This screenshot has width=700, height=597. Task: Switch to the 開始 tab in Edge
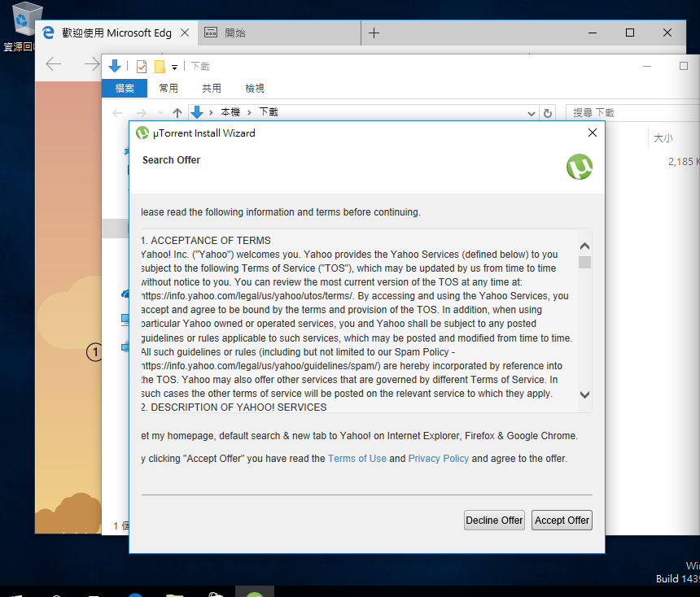click(x=279, y=33)
